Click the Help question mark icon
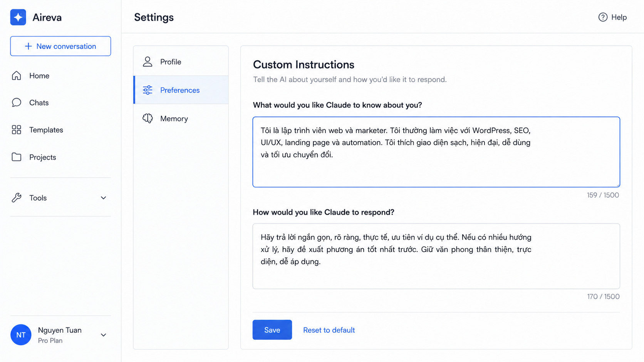This screenshot has height=362, width=644. 603,17
